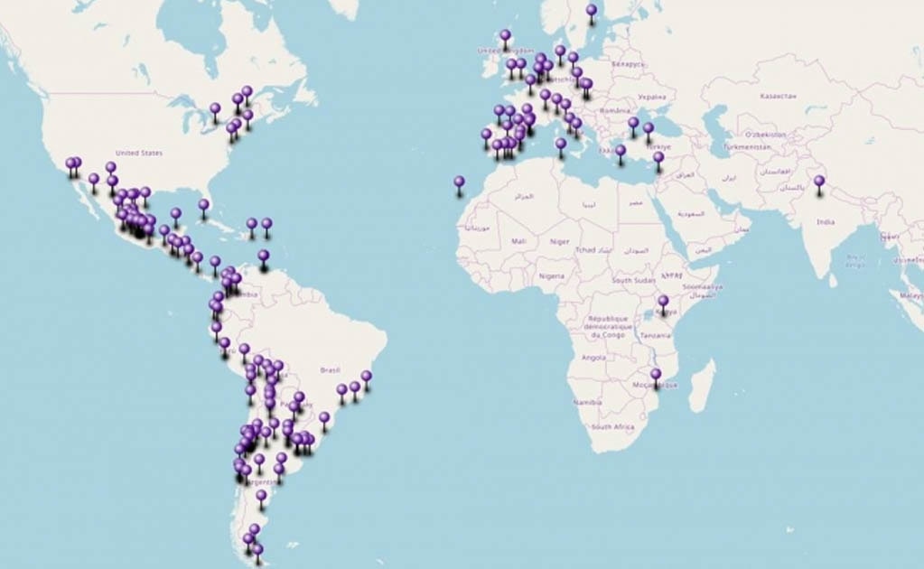
Task: Click the lone pin in northern India
Action: coord(817,182)
